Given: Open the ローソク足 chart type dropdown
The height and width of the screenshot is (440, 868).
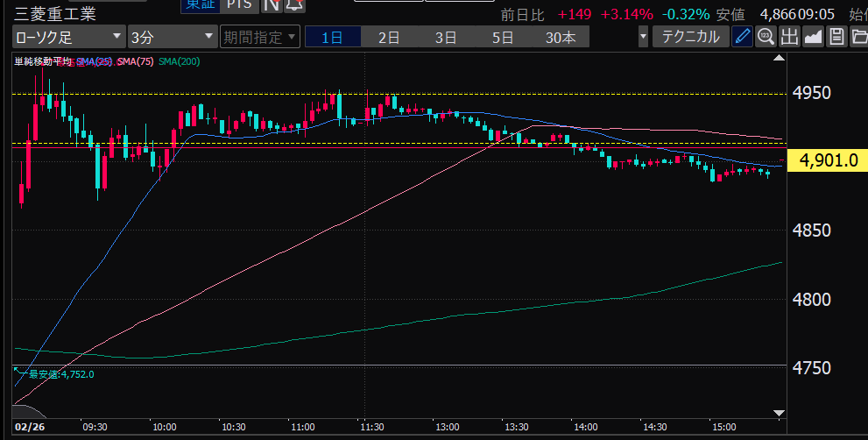Looking at the screenshot, I should point(68,37).
